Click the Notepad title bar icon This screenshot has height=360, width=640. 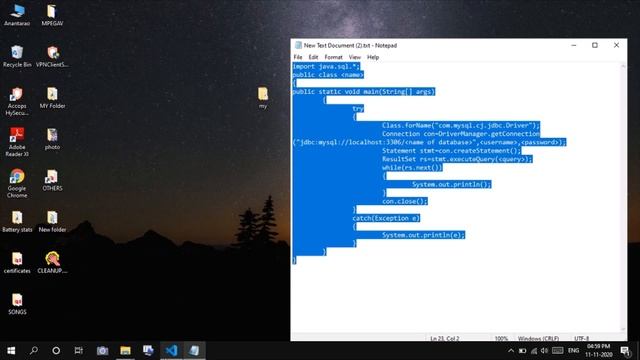(298, 45)
